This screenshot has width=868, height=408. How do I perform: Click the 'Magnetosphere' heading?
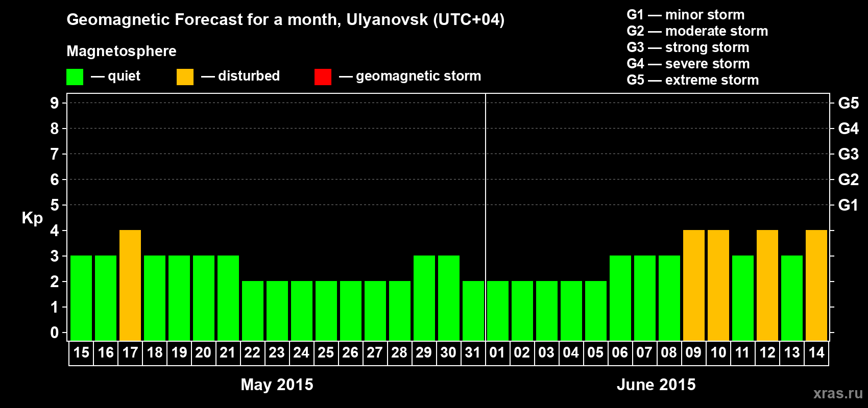tap(122, 51)
